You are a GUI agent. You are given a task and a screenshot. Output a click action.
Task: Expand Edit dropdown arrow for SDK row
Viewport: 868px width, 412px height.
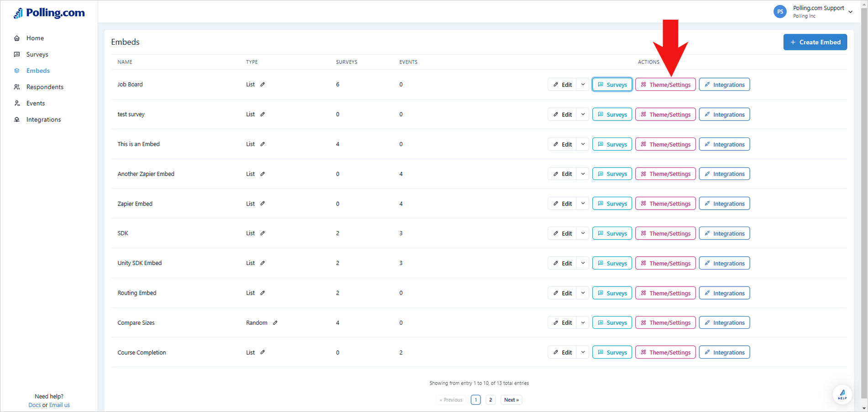coord(583,233)
